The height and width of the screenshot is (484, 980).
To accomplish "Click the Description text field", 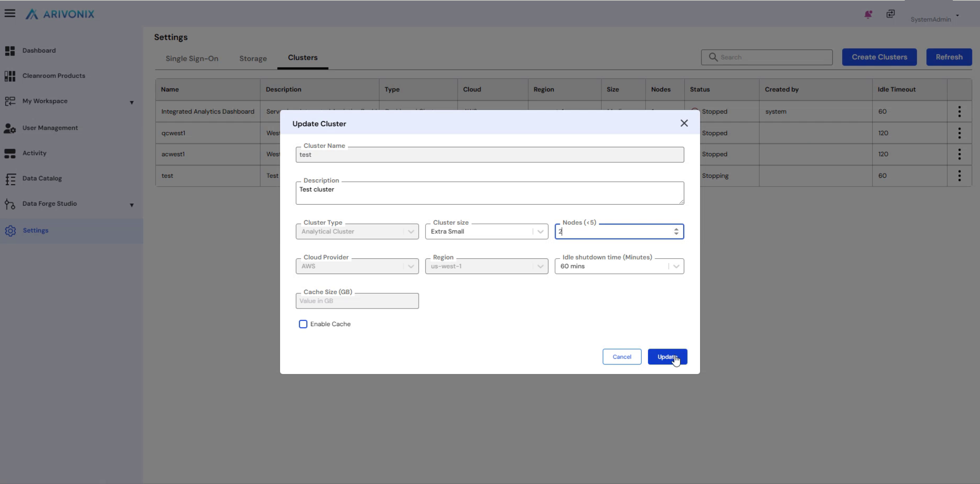I will point(489,193).
